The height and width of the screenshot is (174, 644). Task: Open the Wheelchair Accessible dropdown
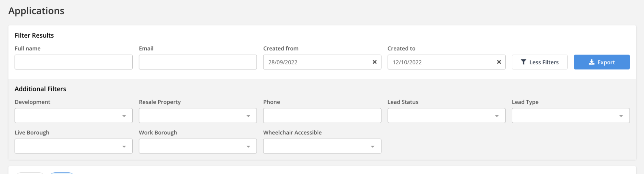click(322, 146)
